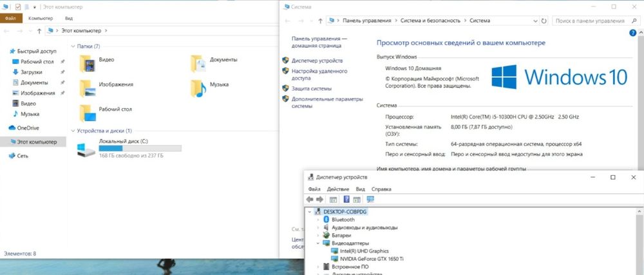Image resolution: width=644 pixels, height=275 pixels.
Task: Click the blue help icon in Система
Action: 633,33
